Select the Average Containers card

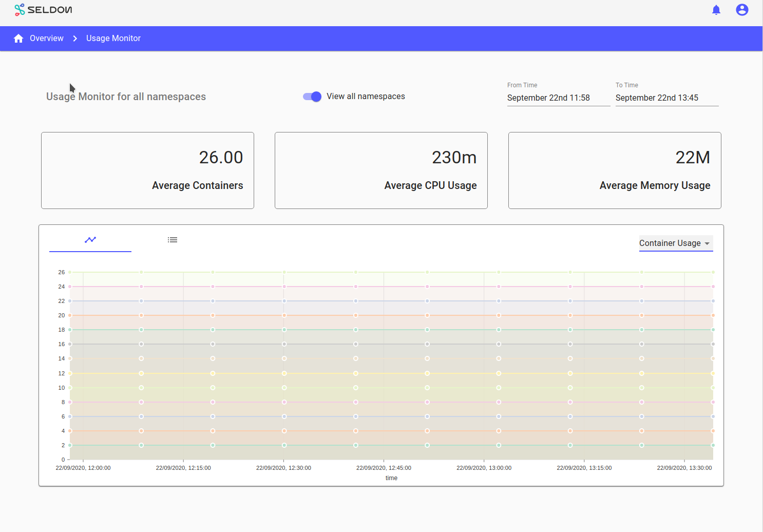[x=147, y=170]
